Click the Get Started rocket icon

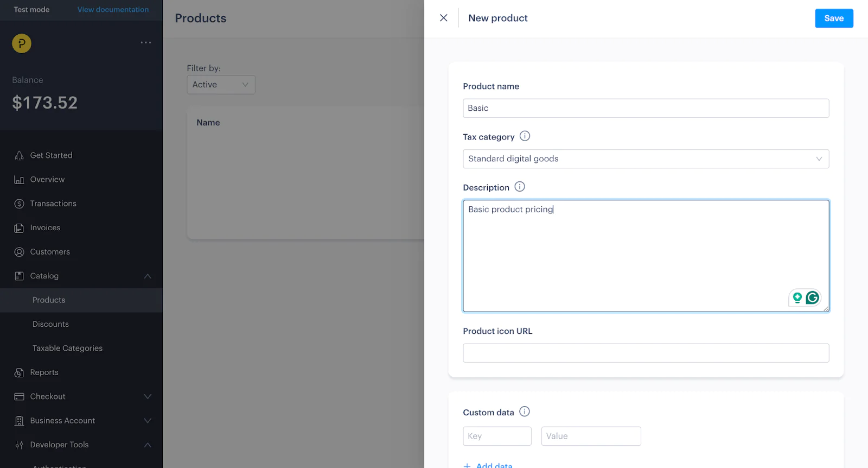tap(19, 155)
